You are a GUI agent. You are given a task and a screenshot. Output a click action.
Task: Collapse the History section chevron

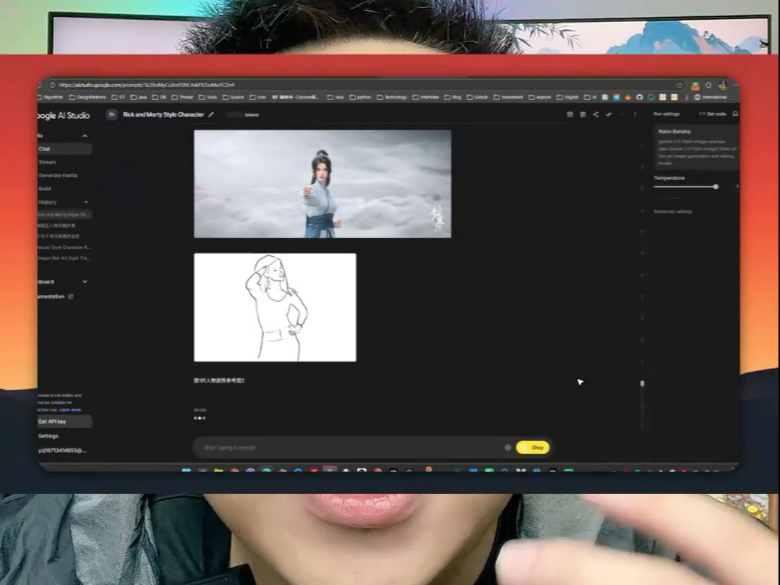[86, 202]
